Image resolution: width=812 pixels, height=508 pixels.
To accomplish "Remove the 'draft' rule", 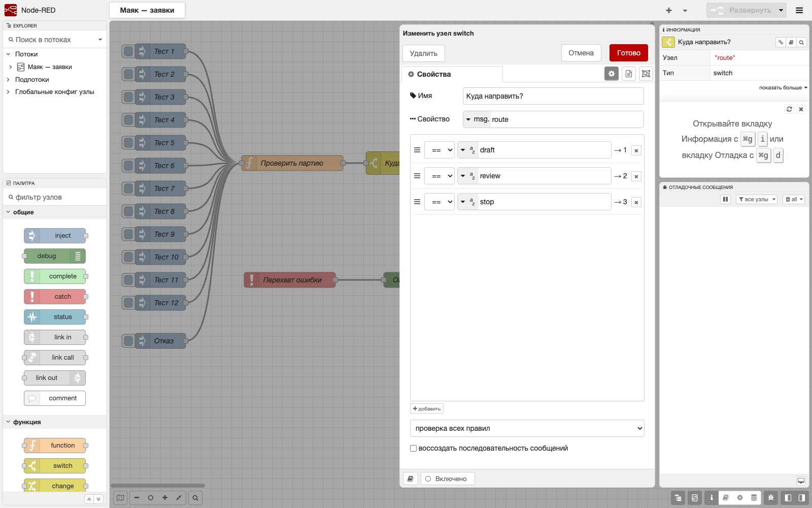I will pyautogui.click(x=636, y=150).
